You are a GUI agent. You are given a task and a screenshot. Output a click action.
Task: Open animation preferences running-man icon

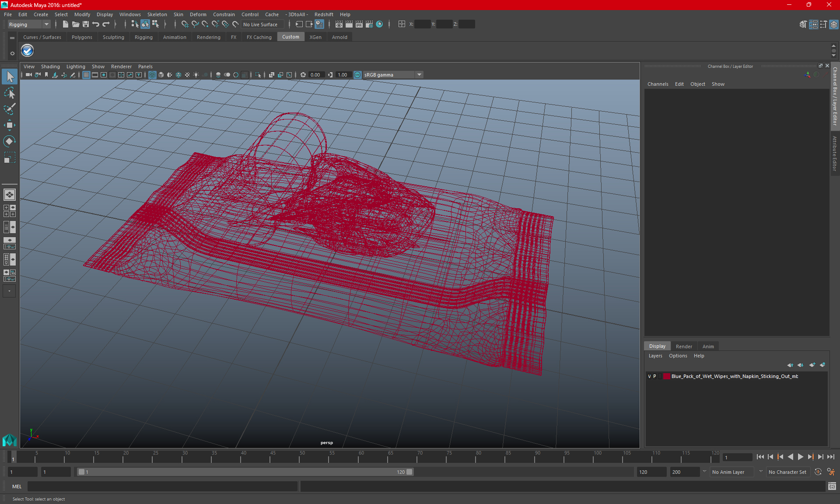(831, 472)
